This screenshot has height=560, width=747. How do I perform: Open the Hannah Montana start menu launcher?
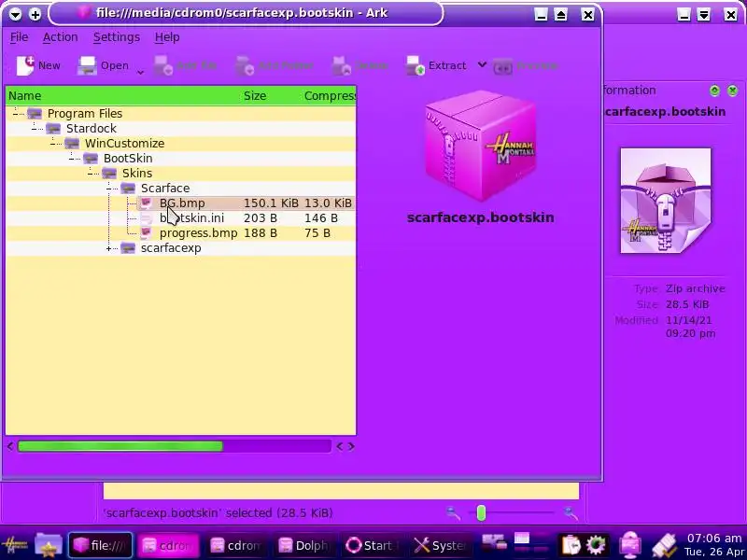tap(15, 545)
